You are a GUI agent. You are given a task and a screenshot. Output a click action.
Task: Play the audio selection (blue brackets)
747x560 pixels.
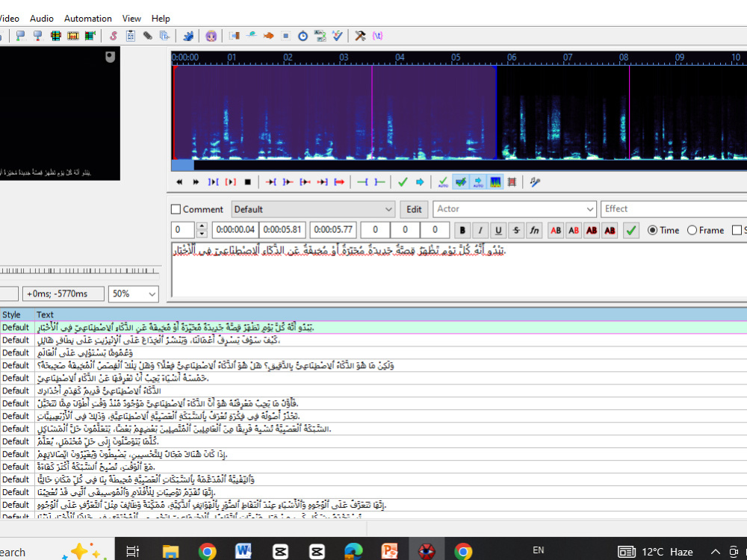pyautogui.click(x=213, y=182)
